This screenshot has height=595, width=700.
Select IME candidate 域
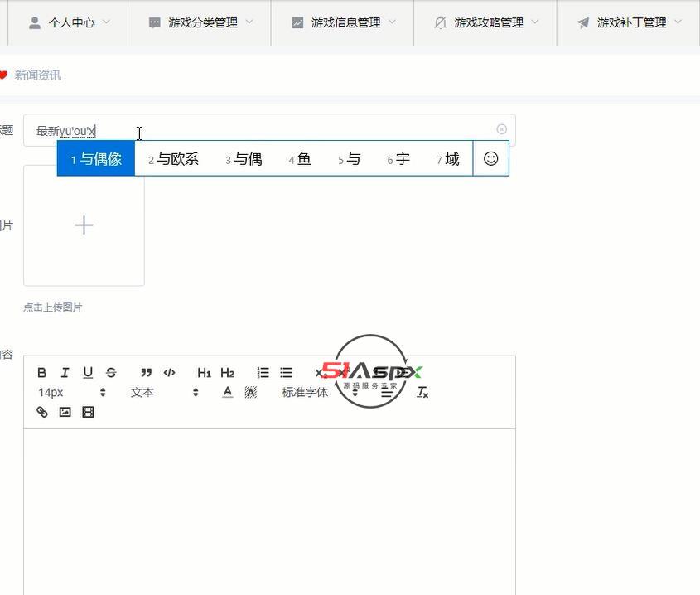(448, 159)
